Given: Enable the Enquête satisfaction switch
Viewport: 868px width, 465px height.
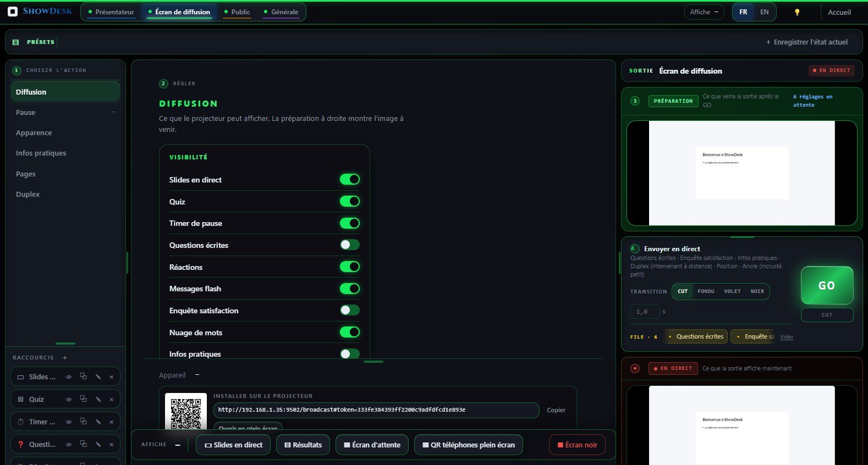Looking at the screenshot, I should (x=350, y=310).
